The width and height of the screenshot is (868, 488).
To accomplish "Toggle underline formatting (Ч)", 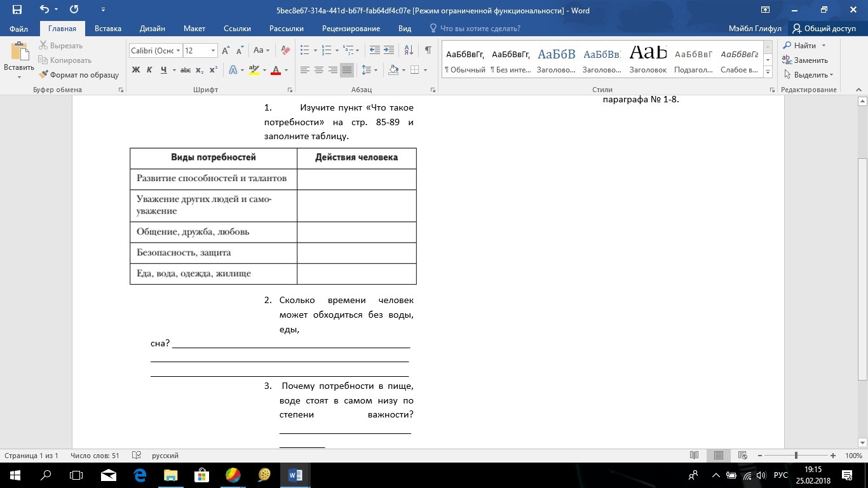I will (x=164, y=70).
